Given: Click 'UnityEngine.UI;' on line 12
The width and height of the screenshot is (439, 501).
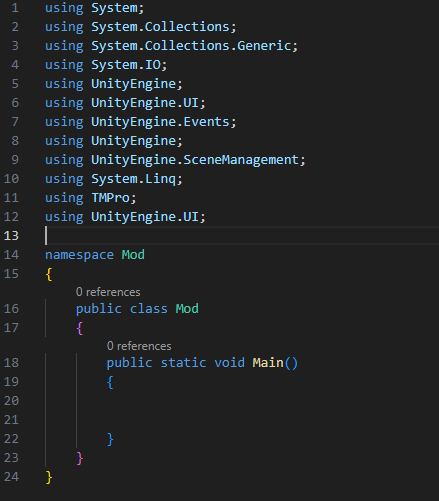Looking at the screenshot, I should (148, 217).
